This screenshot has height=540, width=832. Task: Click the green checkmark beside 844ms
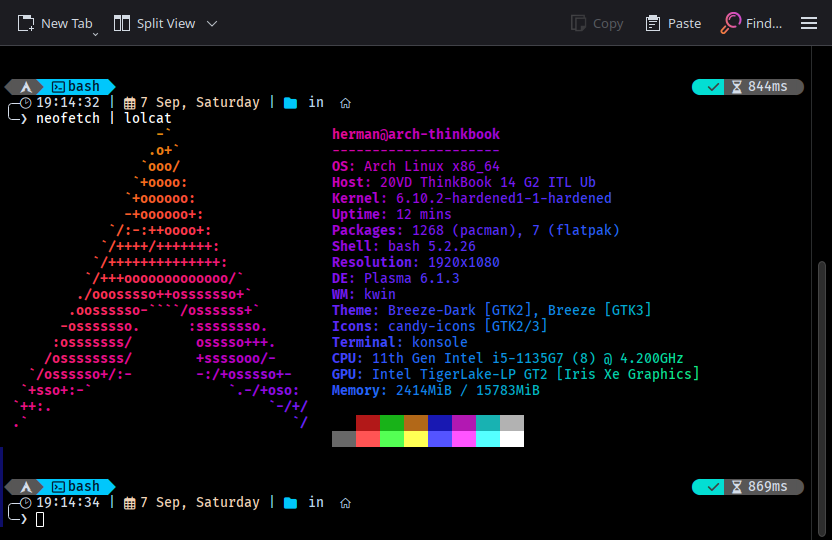point(714,86)
